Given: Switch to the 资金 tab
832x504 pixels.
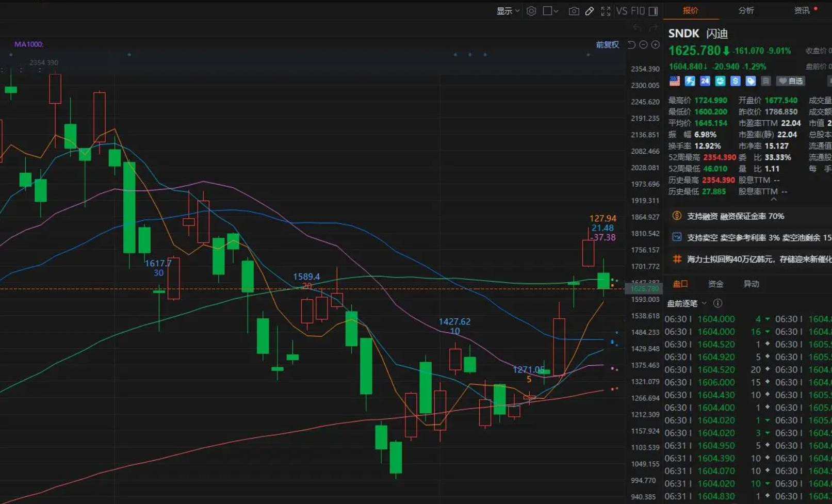Looking at the screenshot, I should (x=715, y=284).
